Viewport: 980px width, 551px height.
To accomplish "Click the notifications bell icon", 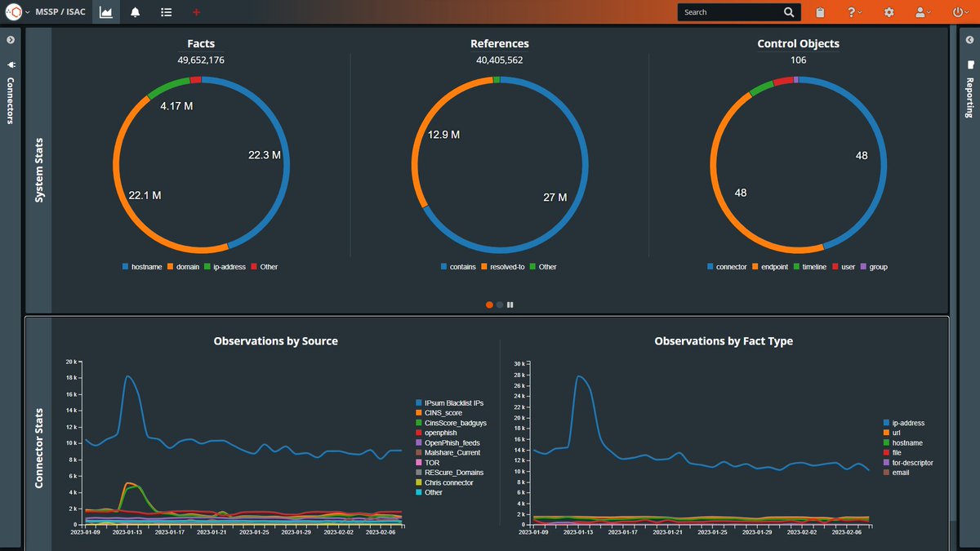I will 136,11.
